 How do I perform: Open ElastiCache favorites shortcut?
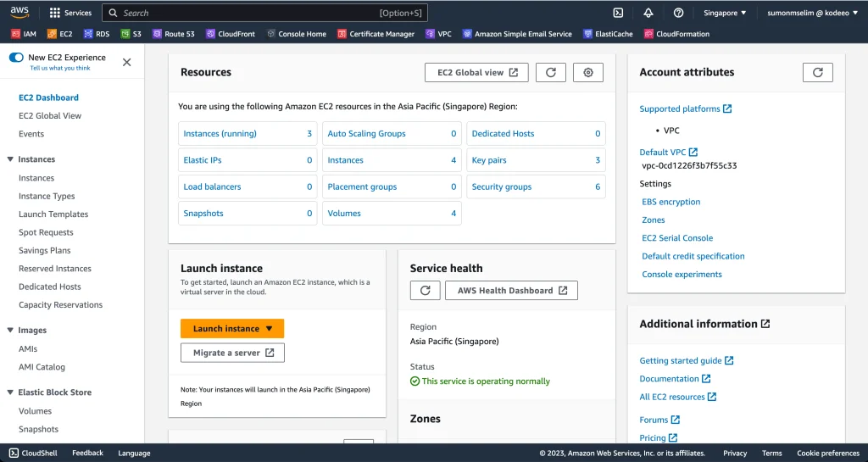[x=608, y=34]
